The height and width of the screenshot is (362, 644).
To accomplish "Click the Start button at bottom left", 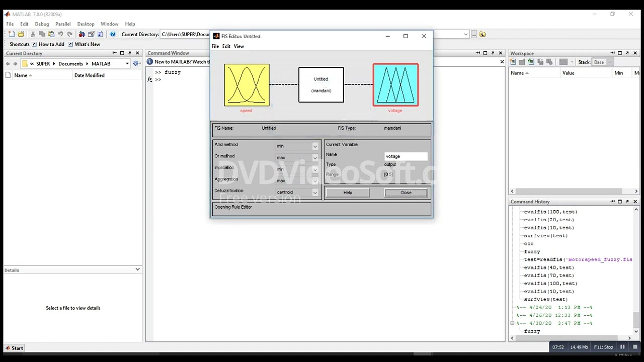I will click(x=14, y=348).
